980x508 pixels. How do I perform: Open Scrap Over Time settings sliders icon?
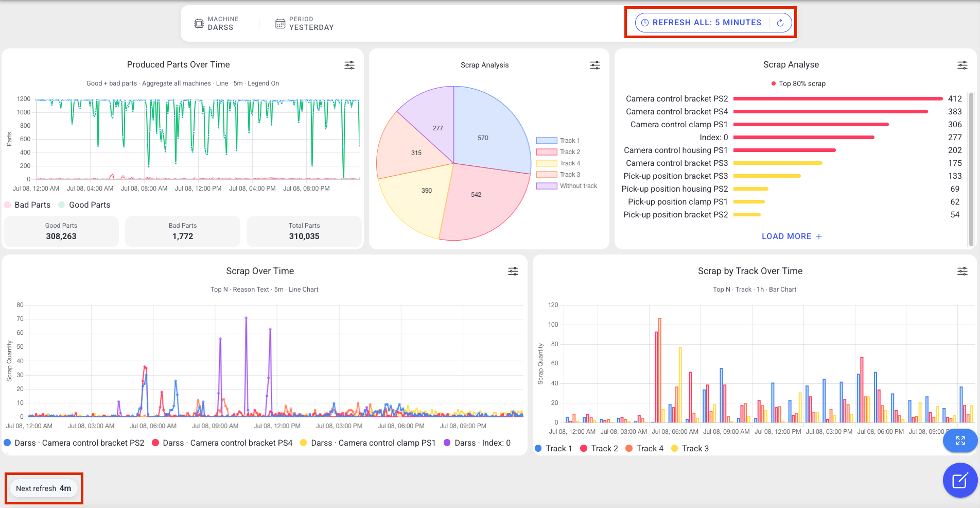click(x=513, y=271)
